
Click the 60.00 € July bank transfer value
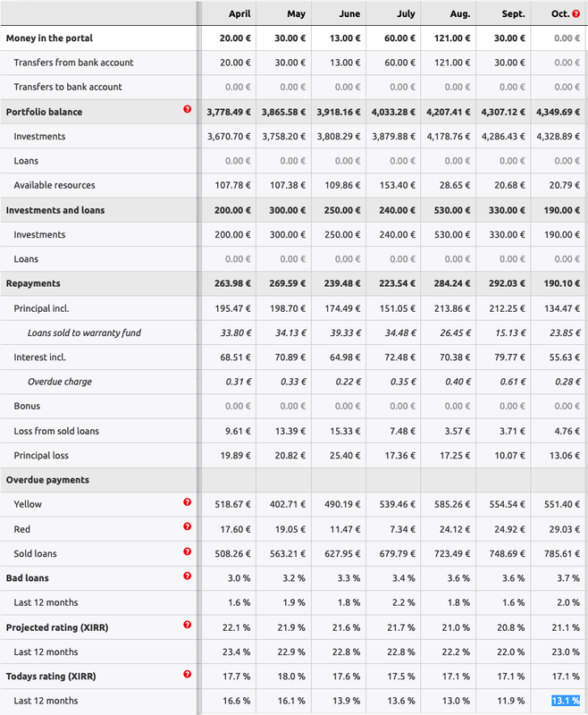click(x=399, y=63)
